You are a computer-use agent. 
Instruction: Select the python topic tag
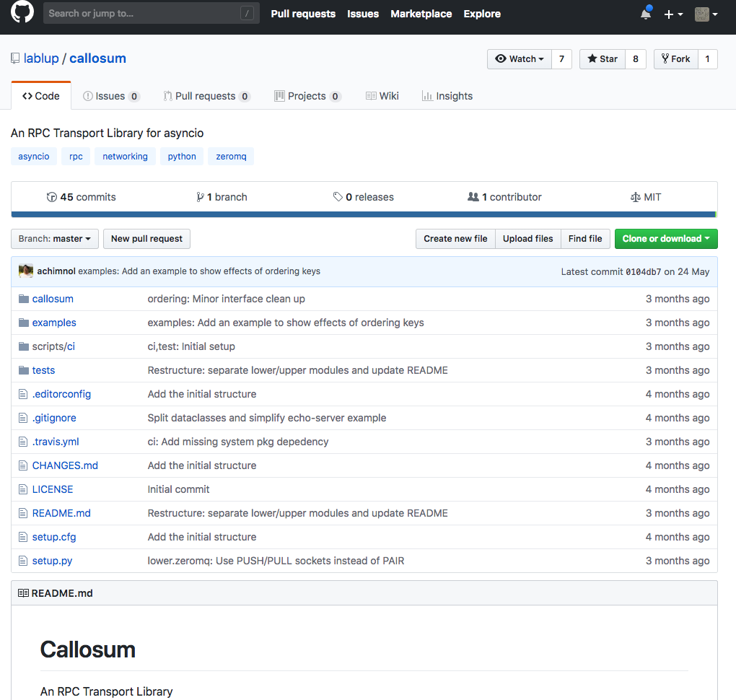[182, 157]
